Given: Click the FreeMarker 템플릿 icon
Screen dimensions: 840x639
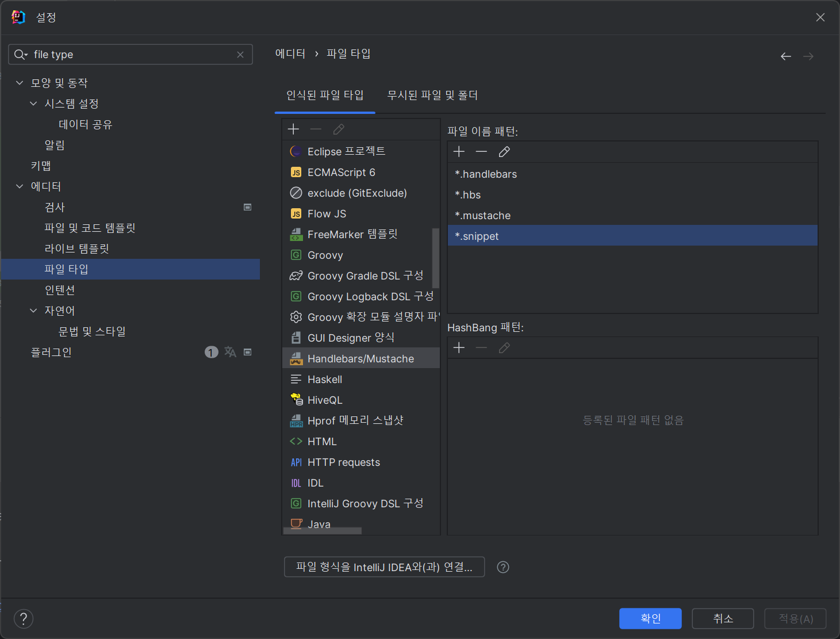Looking at the screenshot, I should [x=296, y=235].
